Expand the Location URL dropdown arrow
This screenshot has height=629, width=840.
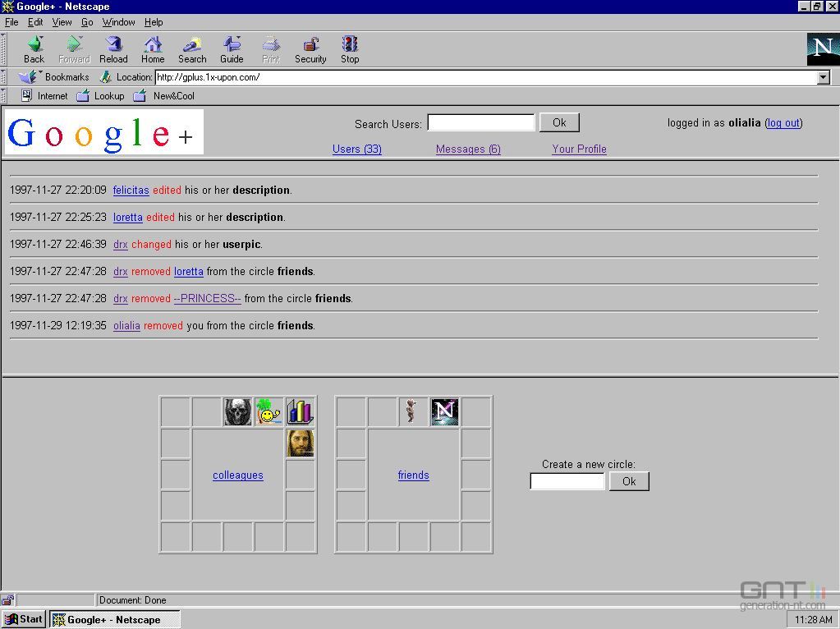point(824,78)
